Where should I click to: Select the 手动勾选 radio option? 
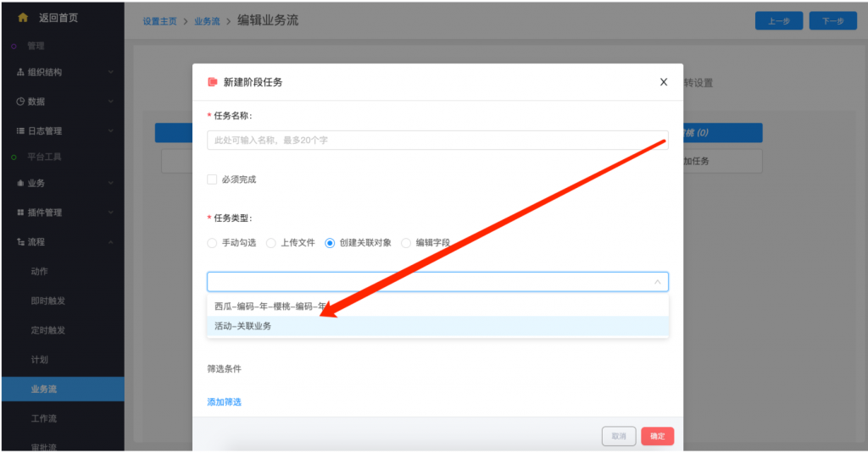pyautogui.click(x=212, y=243)
